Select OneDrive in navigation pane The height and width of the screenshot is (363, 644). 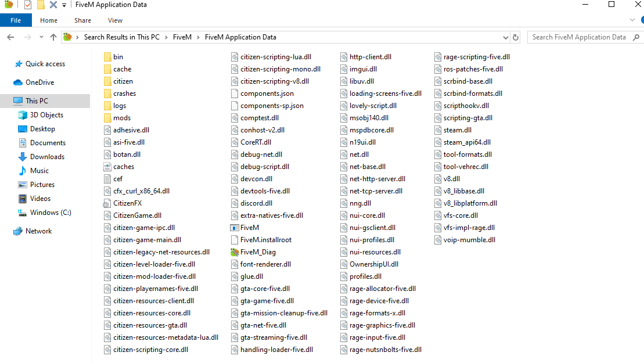[40, 82]
